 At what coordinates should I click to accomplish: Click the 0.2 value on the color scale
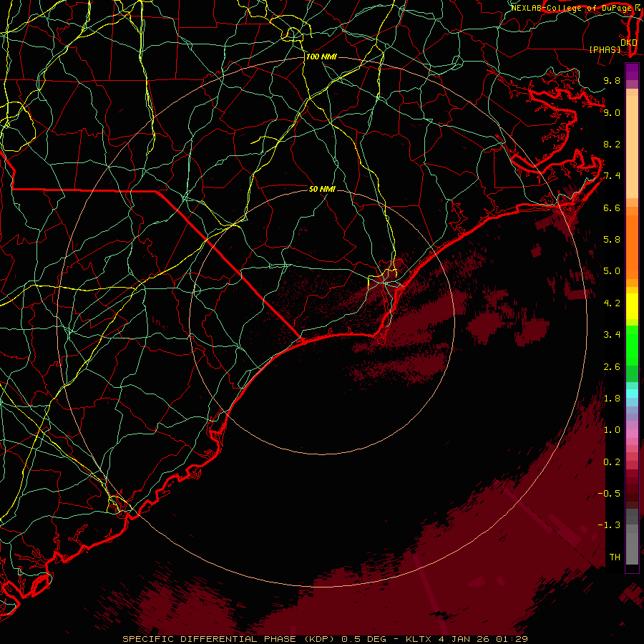click(x=612, y=462)
